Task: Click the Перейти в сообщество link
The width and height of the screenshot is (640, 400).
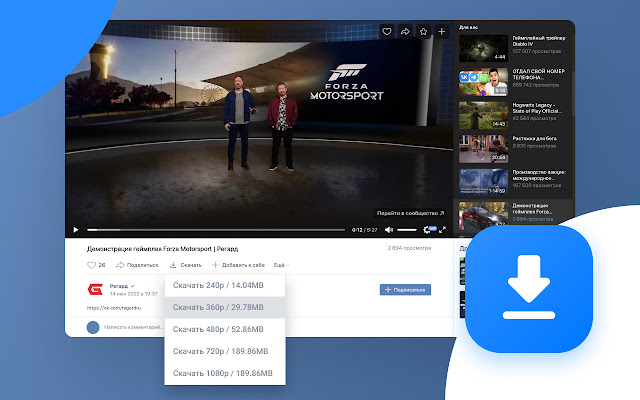Action: point(410,213)
